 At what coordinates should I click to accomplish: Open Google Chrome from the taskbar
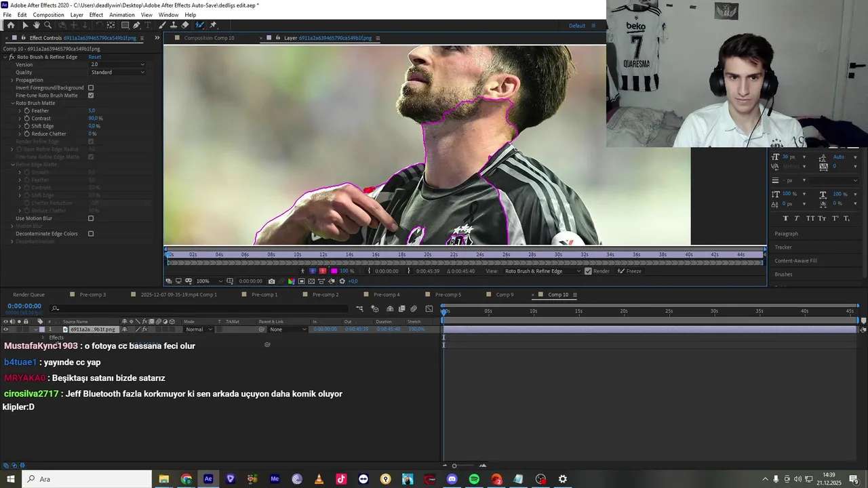pyautogui.click(x=186, y=479)
